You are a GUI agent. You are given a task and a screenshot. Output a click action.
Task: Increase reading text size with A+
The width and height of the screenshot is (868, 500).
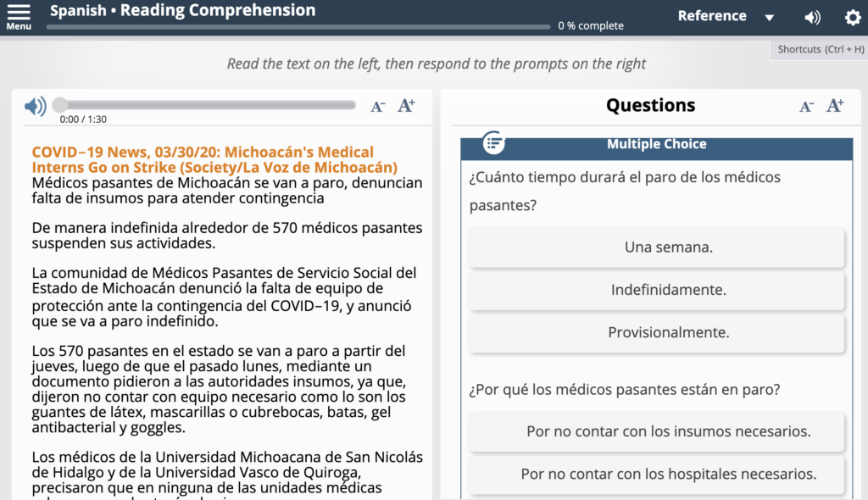click(406, 106)
